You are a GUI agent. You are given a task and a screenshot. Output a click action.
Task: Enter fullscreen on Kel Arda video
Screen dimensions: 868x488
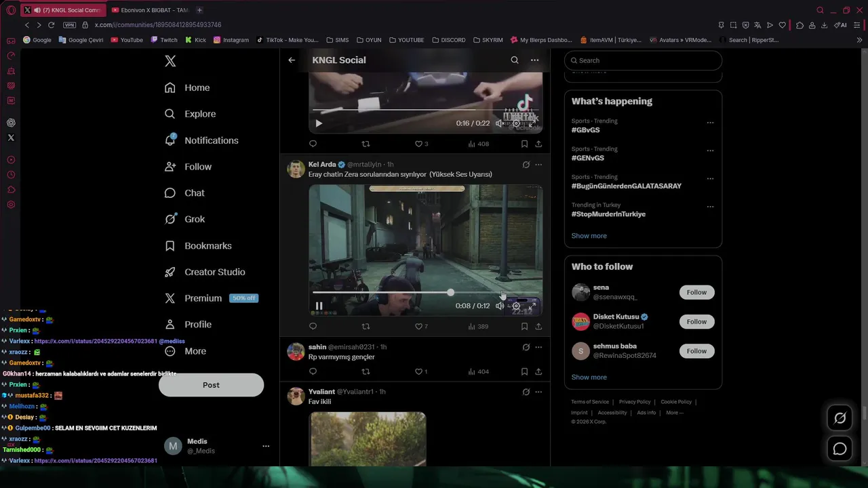(532, 306)
